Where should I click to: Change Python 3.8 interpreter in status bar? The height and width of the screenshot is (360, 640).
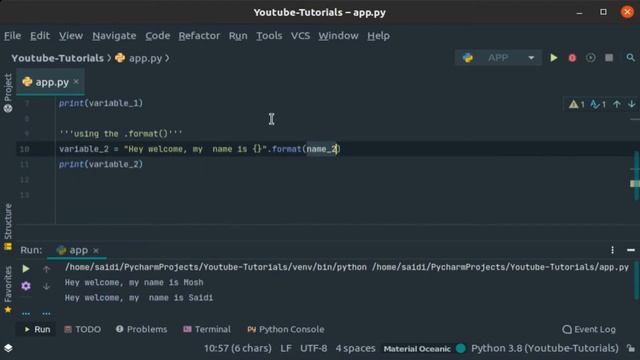tap(545, 348)
